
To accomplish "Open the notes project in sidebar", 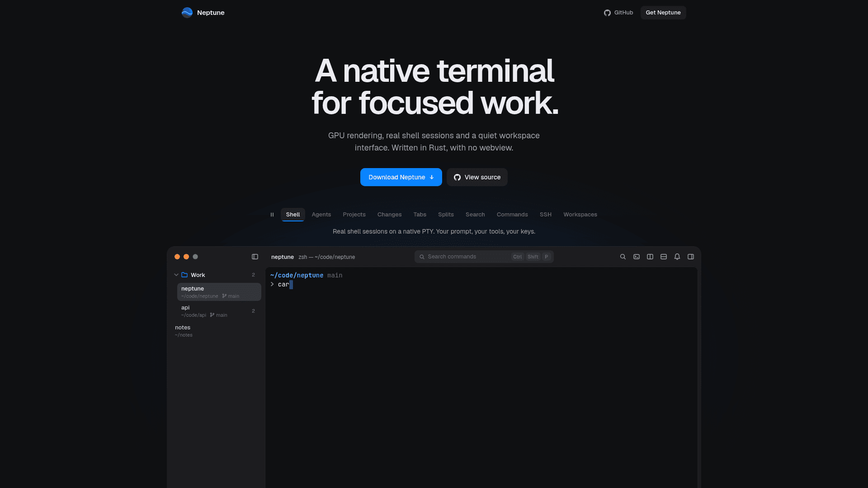I will (216, 331).
